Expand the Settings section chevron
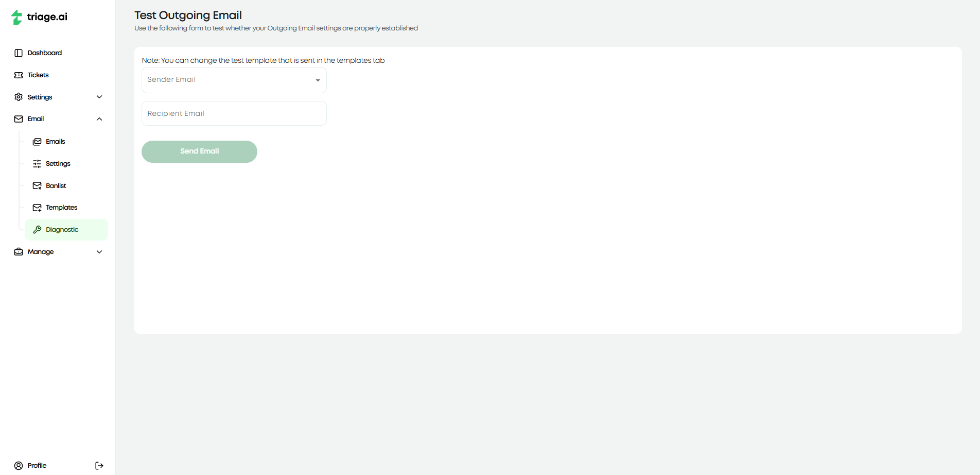 pyautogui.click(x=99, y=97)
